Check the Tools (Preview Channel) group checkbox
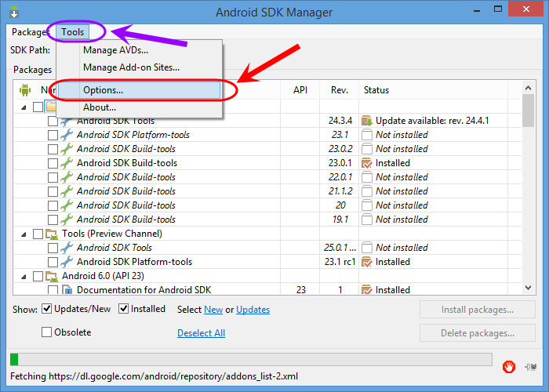 pyautogui.click(x=38, y=234)
